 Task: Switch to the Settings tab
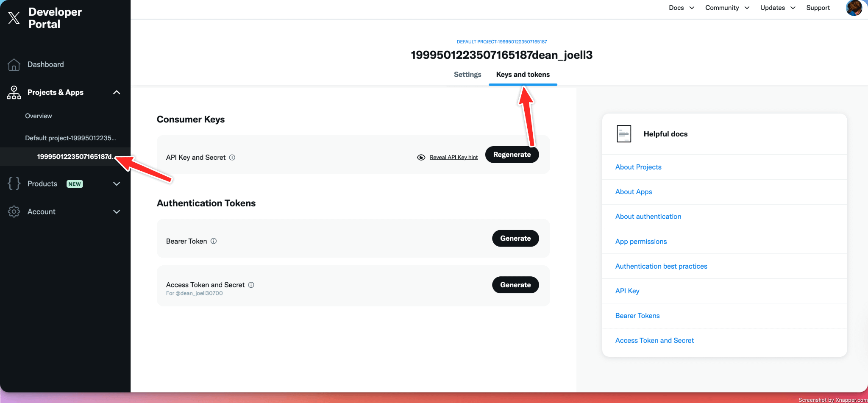click(x=467, y=75)
